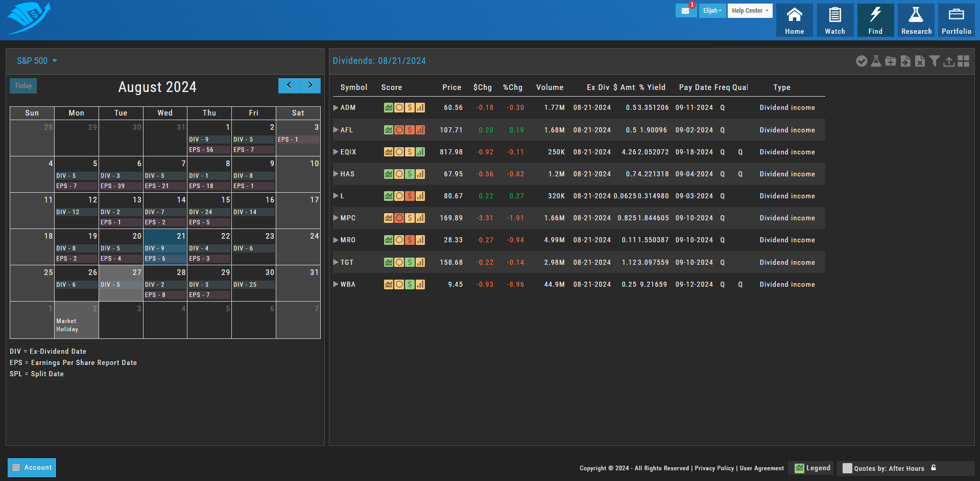Click the remove file X icon
The image size is (980, 481).
coord(920,61)
